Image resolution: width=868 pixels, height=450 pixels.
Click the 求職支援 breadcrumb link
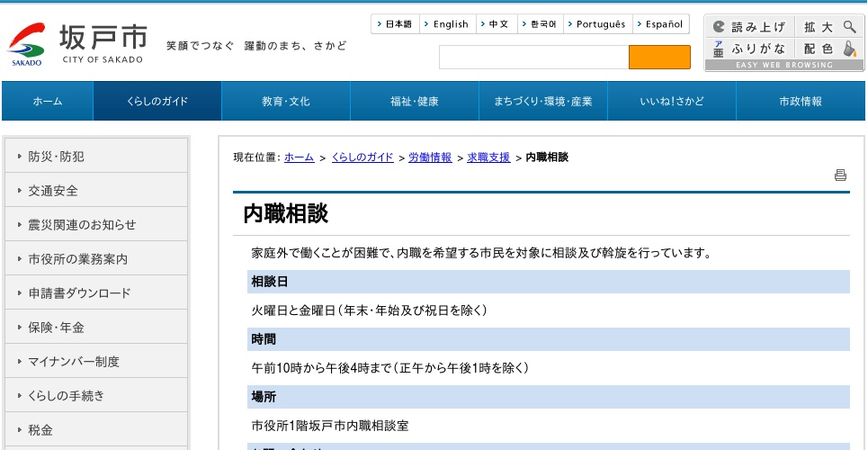[488, 157]
